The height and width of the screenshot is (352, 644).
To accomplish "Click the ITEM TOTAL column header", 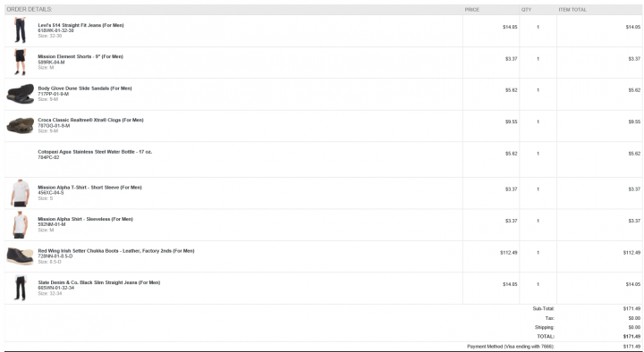I will click(572, 10).
